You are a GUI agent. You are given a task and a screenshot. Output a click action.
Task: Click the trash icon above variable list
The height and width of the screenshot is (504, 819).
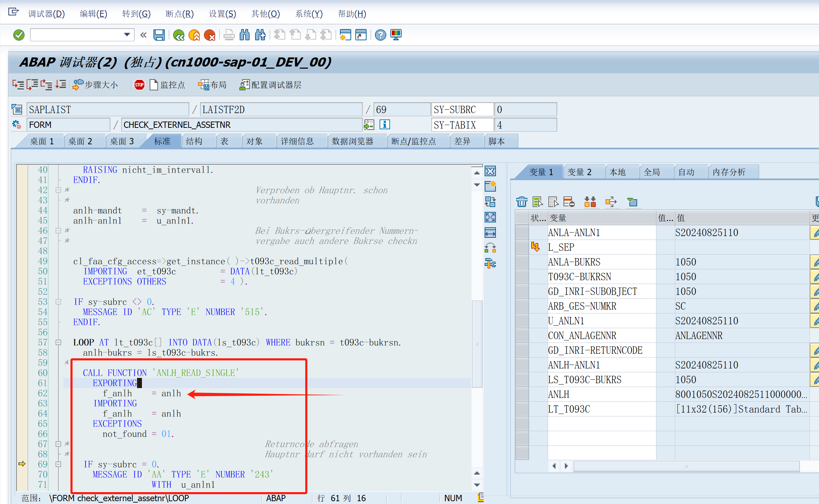point(521,202)
